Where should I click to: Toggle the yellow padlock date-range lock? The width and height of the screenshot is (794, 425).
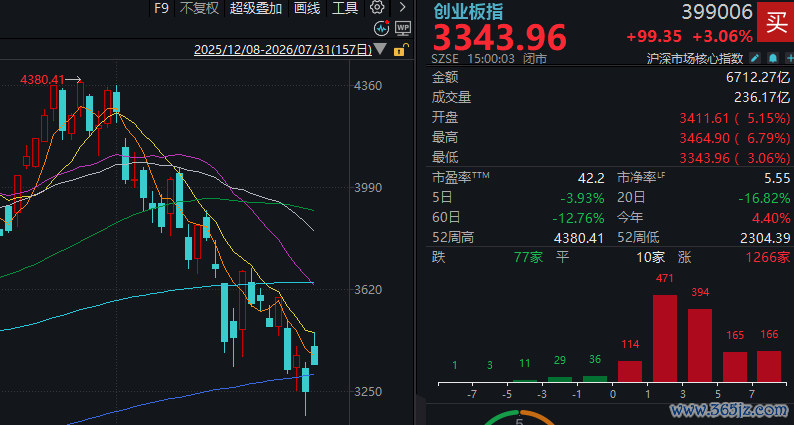[x=399, y=50]
